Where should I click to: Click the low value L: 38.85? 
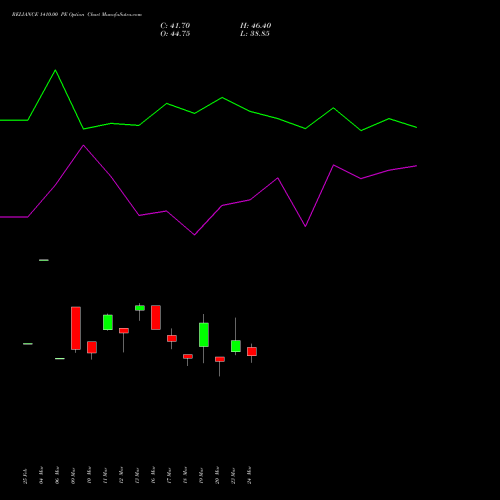pos(255,34)
